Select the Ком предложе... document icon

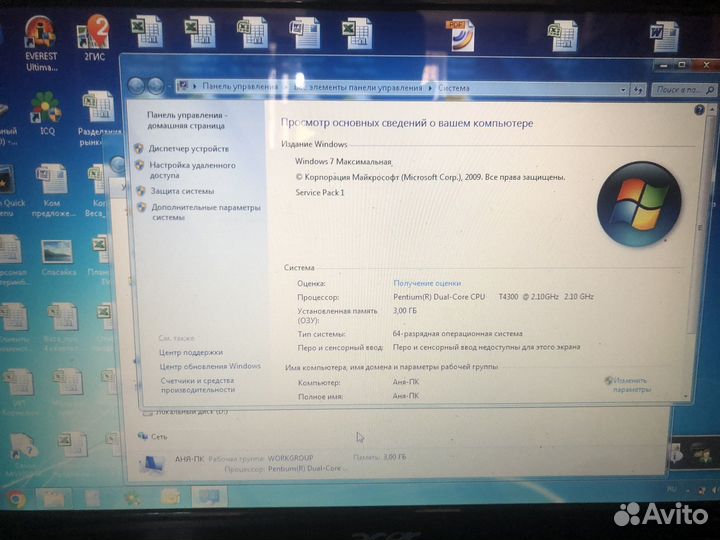(x=52, y=191)
